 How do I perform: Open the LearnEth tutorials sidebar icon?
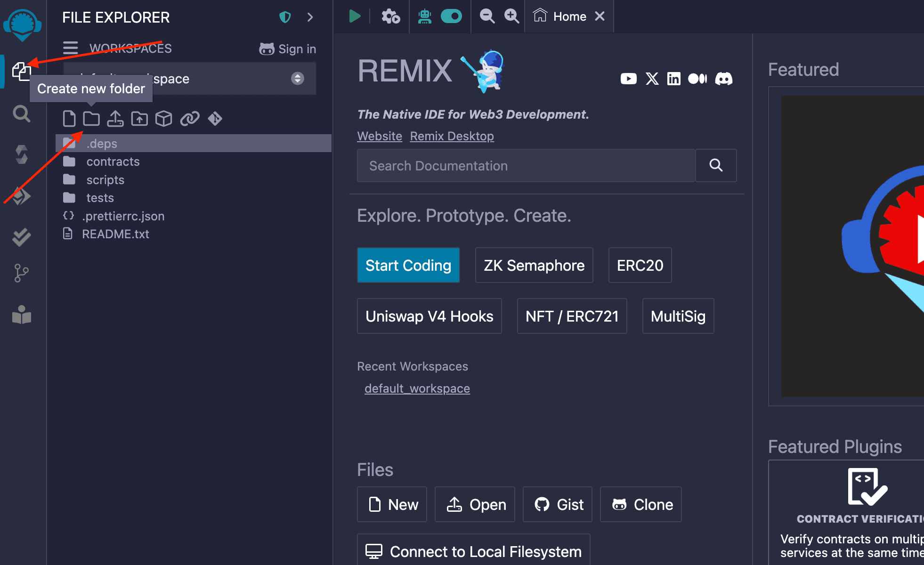coord(22,315)
